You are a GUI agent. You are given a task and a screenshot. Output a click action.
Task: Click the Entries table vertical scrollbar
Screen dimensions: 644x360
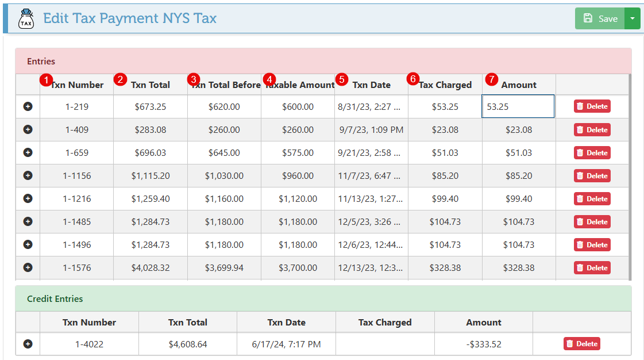point(630,173)
